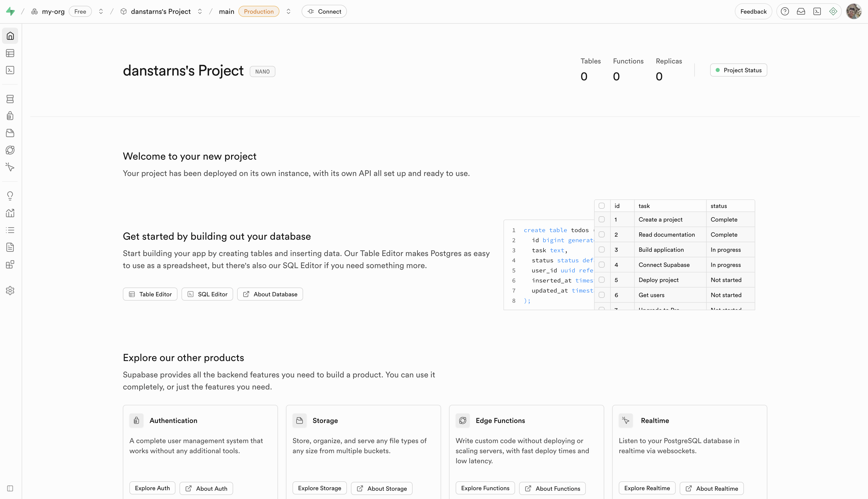
Task: Click the user avatar in the top right
Action: click(854, 11)
